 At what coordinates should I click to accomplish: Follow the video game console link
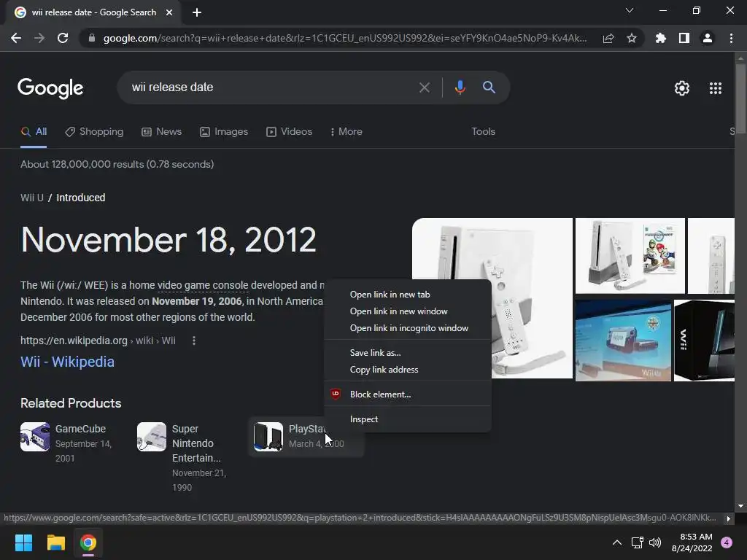click(203, 285)
